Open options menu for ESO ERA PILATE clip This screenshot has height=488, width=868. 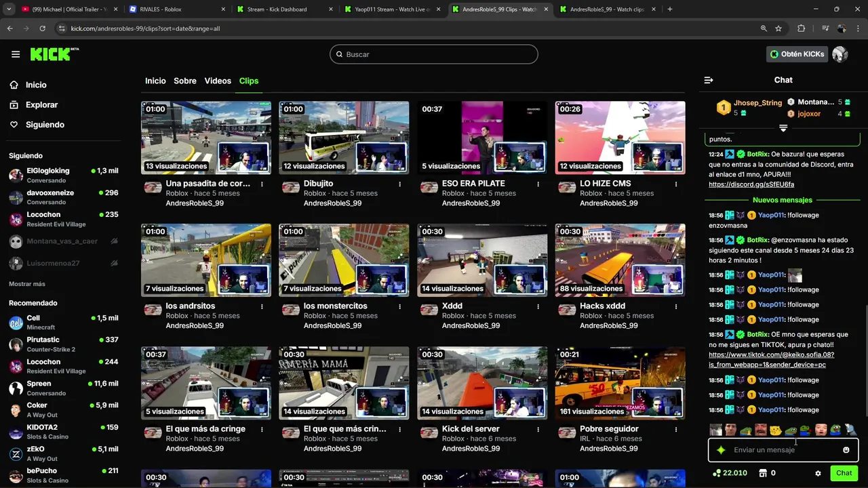pos(538,184)
